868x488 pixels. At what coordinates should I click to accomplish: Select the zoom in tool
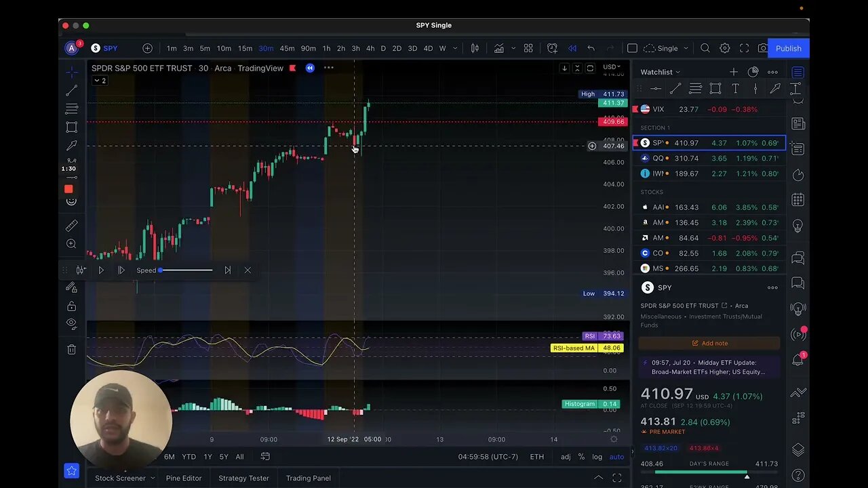pyautogui.click(x=71, y=244)
